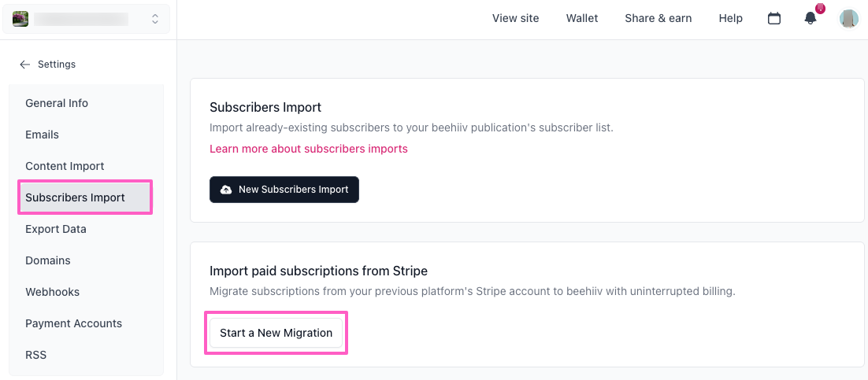Image resolution: width=868 pixels, height=380 pixels.
Task: Open Webhooks settings page
Action: coord(53,292)
